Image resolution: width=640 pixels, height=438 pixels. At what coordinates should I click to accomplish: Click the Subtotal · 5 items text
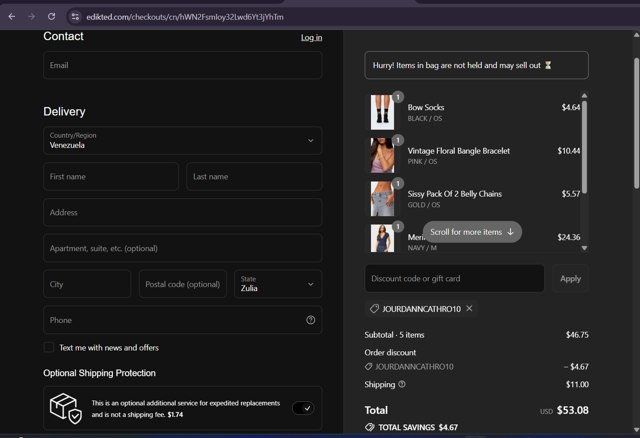394,335
